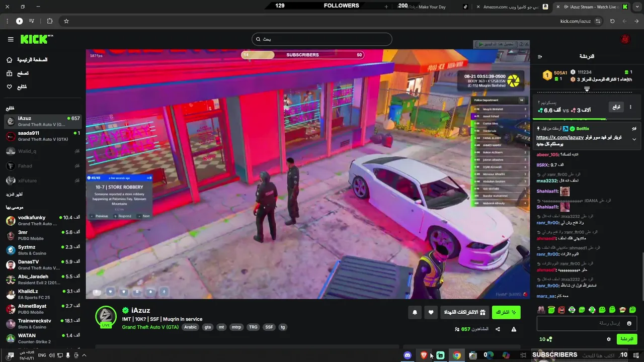Viewport: 644px width, 362px height.
Task: Click the Windows Start button
Action: (x=635, y=355)
